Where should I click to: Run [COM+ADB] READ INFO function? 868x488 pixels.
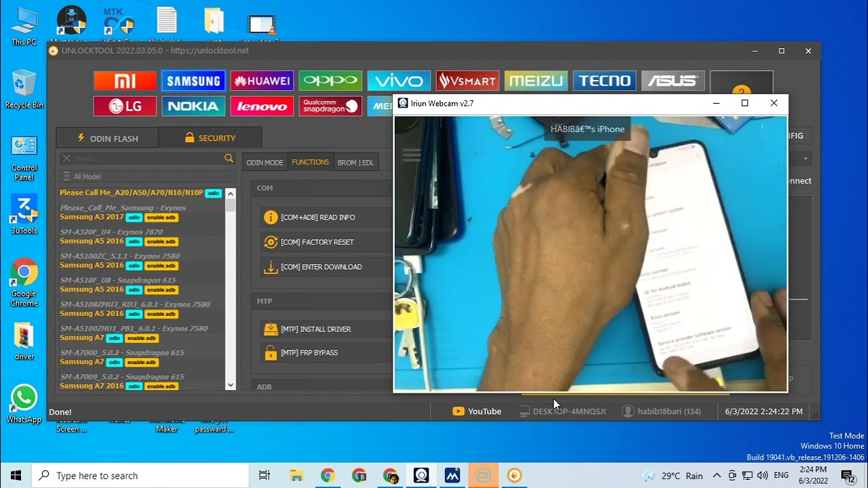click(318, 218)
